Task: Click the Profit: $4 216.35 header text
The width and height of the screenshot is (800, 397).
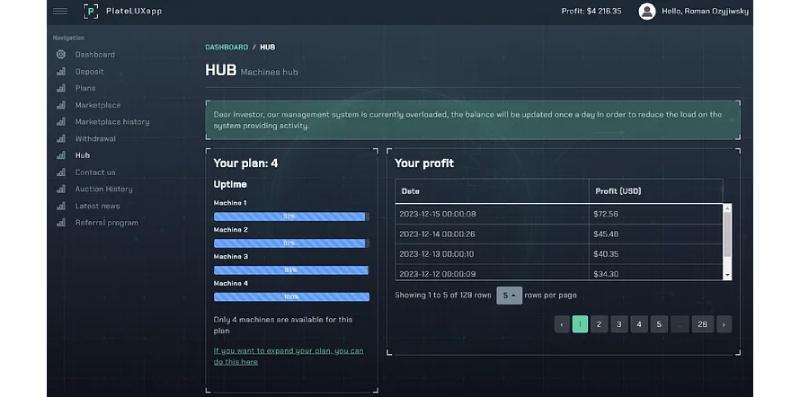Action: pyautogui.click(x=591, y=11)
